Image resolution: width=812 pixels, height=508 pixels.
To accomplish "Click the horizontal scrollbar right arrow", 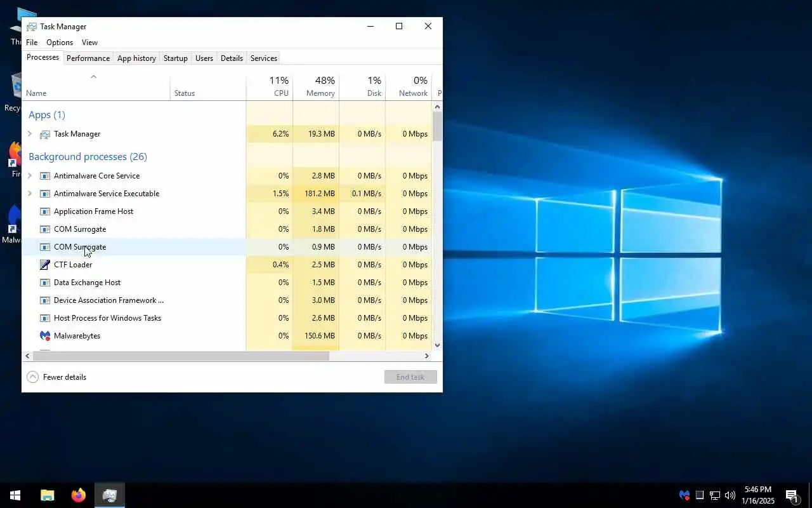I will (x=427, y=356).
